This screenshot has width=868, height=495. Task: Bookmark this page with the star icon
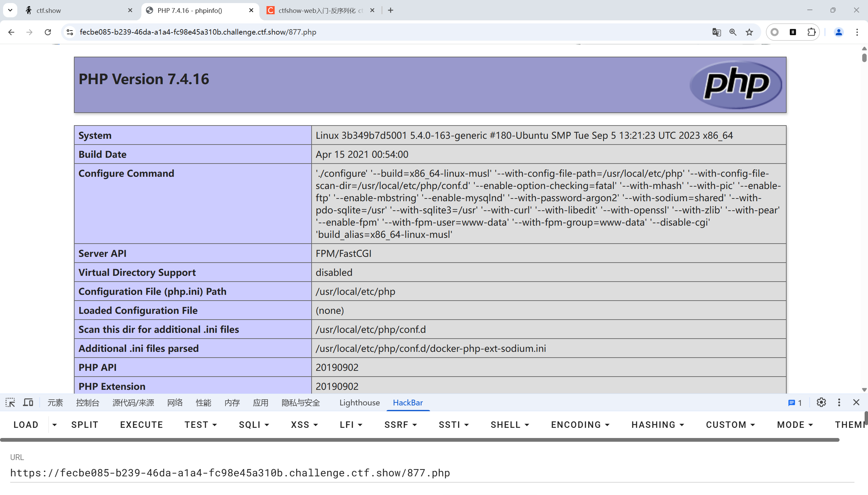pos(749,32)
